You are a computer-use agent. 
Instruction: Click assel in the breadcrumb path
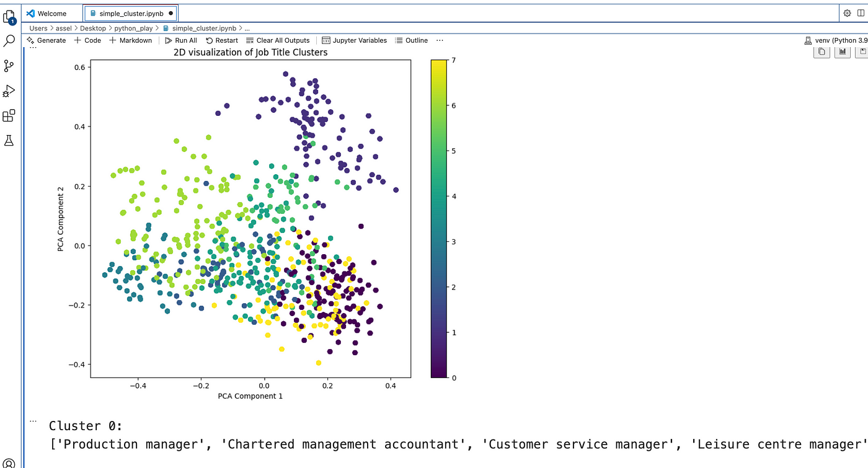point(64,28)
